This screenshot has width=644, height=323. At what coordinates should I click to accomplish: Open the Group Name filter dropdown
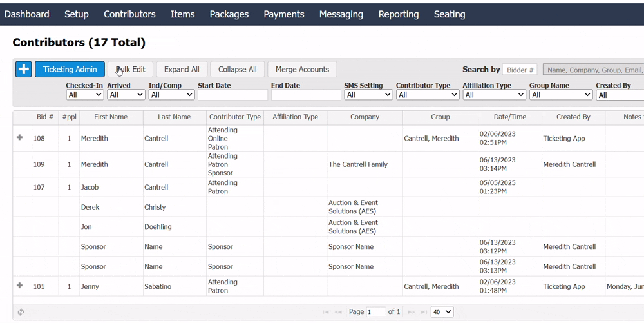(x=560, y=95)
